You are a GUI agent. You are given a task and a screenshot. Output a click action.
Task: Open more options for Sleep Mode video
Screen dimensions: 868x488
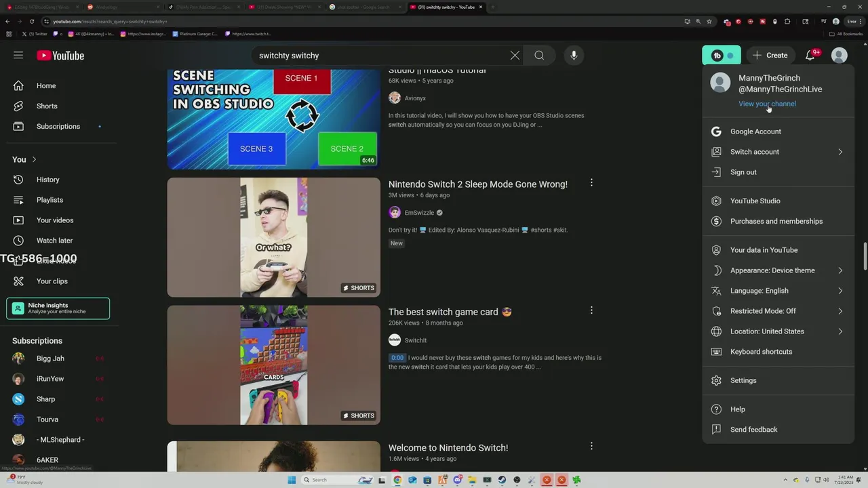[591, 183]
